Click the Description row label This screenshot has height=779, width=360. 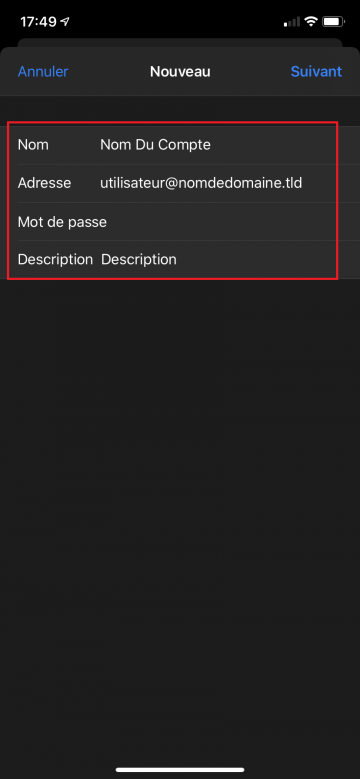pos(55,259)
